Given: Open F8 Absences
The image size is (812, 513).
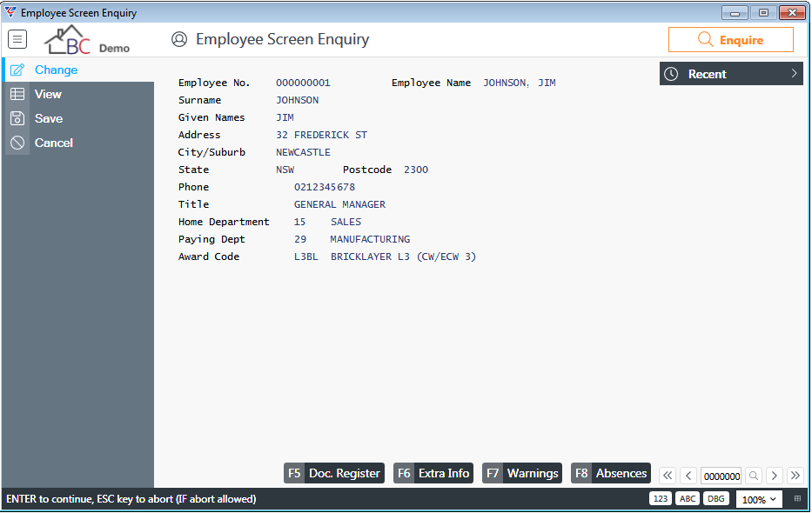Looking at the screenshot, I should 611,473.
